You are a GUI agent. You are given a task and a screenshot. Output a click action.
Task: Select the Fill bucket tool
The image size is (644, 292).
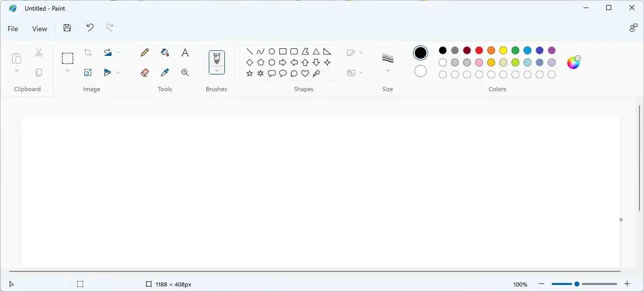point(164,52)
